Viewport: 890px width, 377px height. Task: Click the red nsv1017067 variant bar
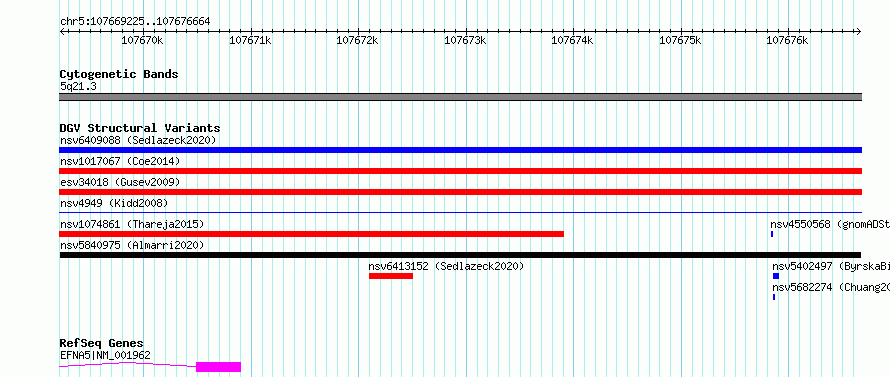(460, 171)
